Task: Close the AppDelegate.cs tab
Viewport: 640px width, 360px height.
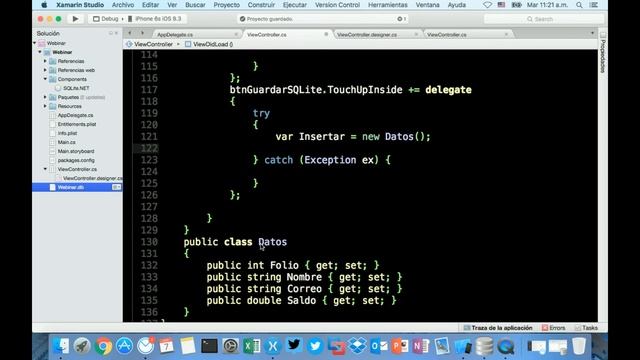Action: pyautogui.click(x=236, y=35)
